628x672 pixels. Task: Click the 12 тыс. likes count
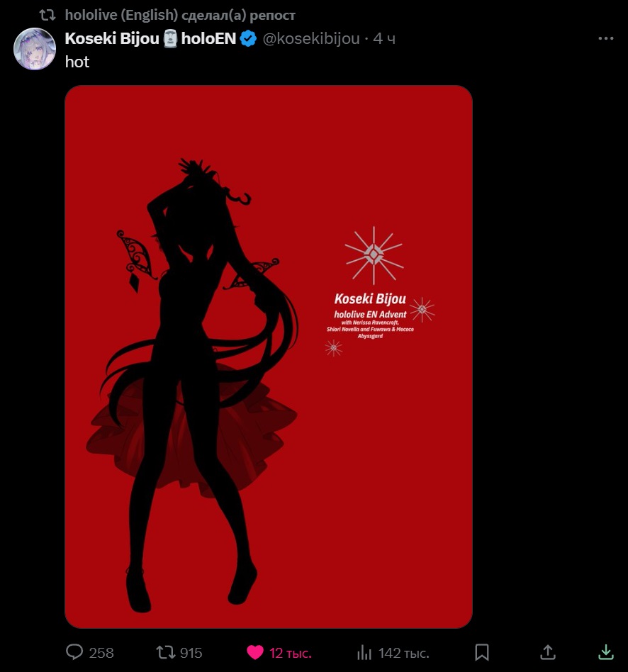click(x=290, y=653)
